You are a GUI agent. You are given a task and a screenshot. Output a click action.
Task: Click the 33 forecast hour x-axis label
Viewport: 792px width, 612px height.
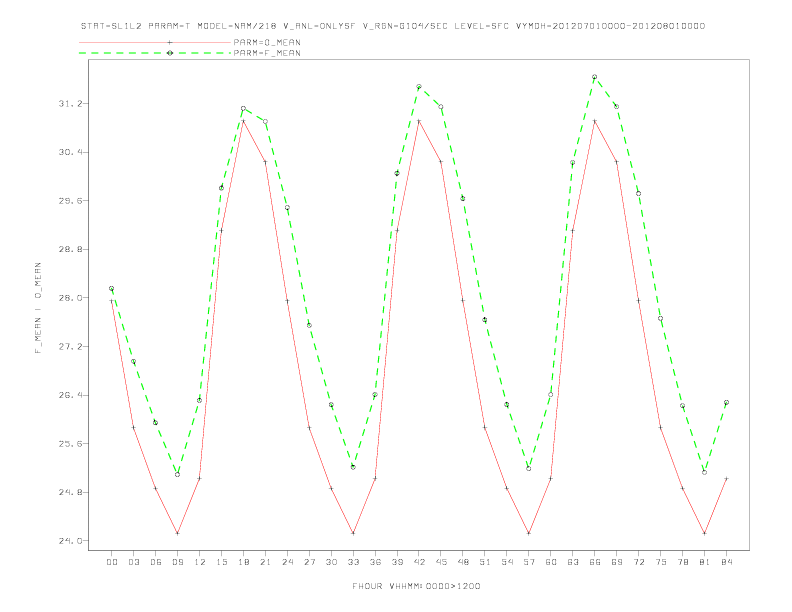tap(353, 562)
